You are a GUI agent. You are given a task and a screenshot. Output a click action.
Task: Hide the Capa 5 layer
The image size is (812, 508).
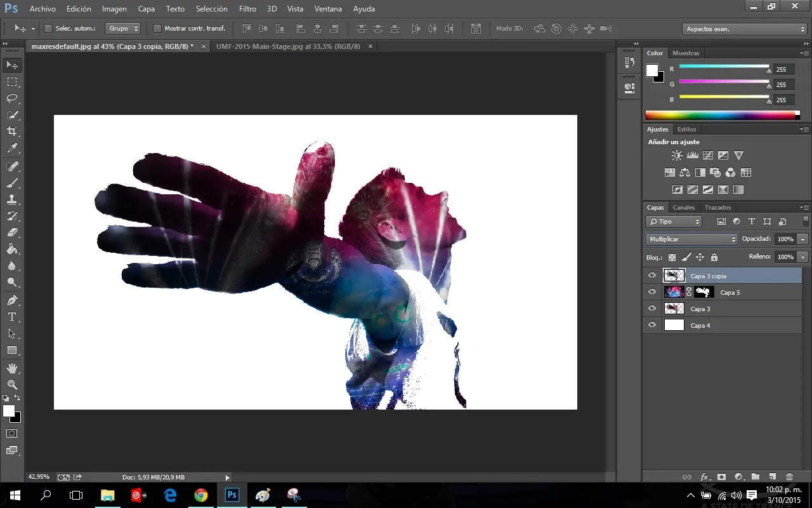pos(652,291)
